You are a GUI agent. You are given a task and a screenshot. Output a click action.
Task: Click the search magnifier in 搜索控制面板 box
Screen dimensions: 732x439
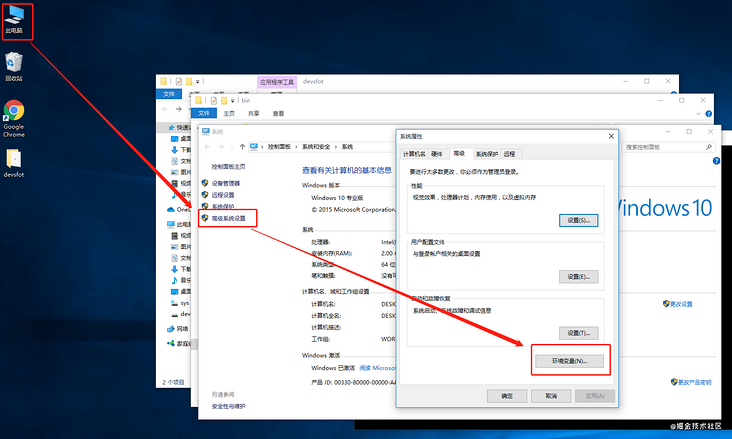click(709, 147)
